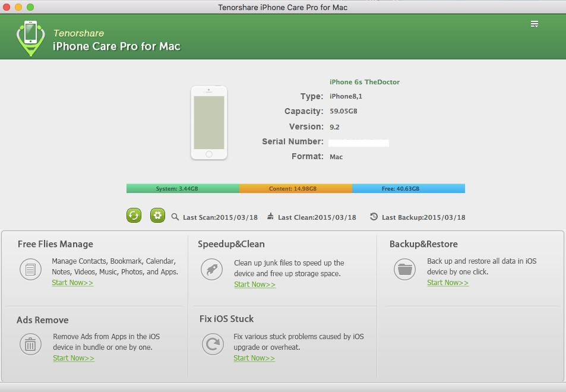Click the clock icon next to Last Backup
The width and height of the screenshot is (566, 392).
374,217
